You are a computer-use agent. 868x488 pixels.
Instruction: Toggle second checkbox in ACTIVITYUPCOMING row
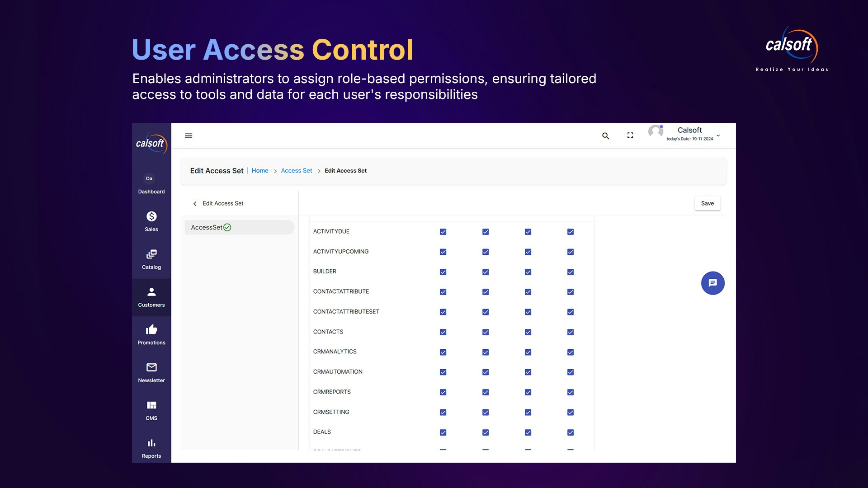coord(486,252)
